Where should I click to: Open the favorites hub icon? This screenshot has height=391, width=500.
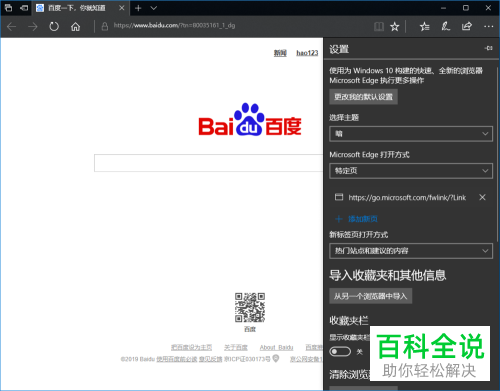(424, 26)
